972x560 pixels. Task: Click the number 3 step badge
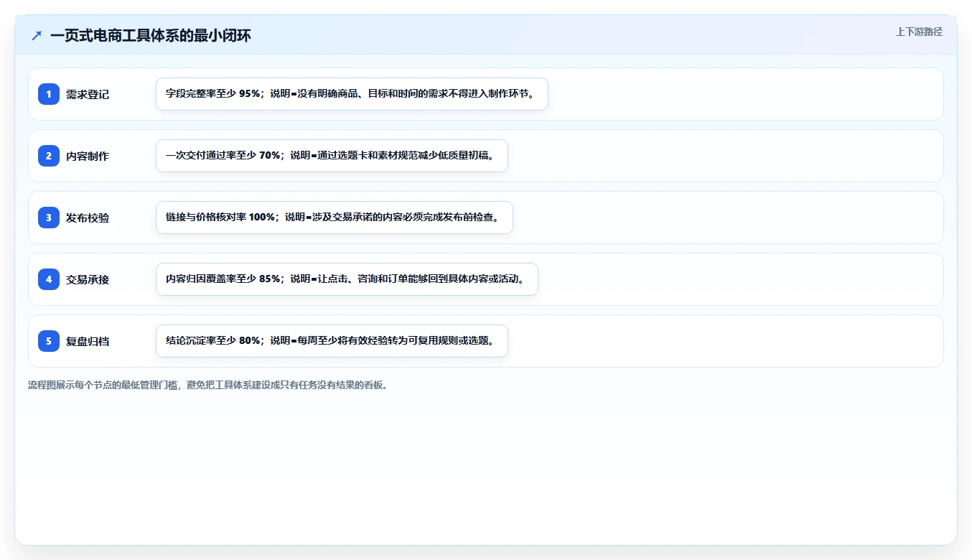[49, 218]
